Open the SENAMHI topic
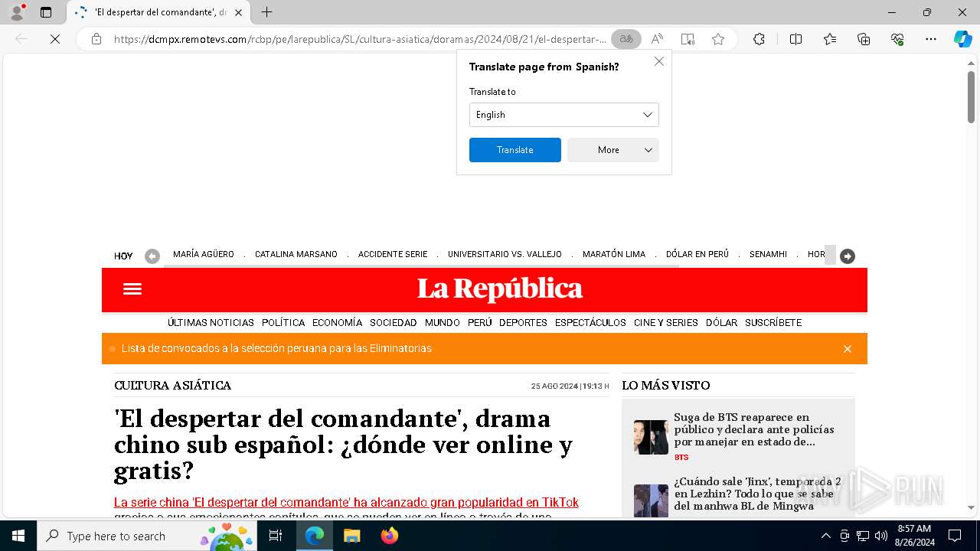 coord(768,254)
